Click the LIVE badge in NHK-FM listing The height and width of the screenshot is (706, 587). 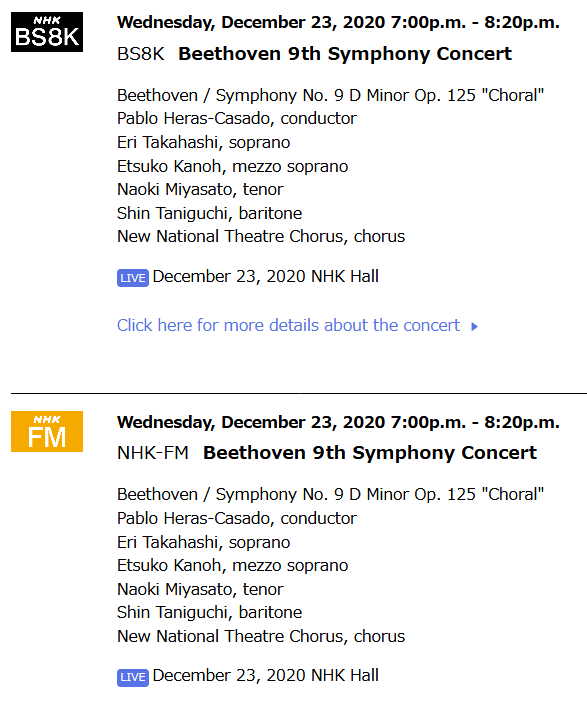[133, 677]
